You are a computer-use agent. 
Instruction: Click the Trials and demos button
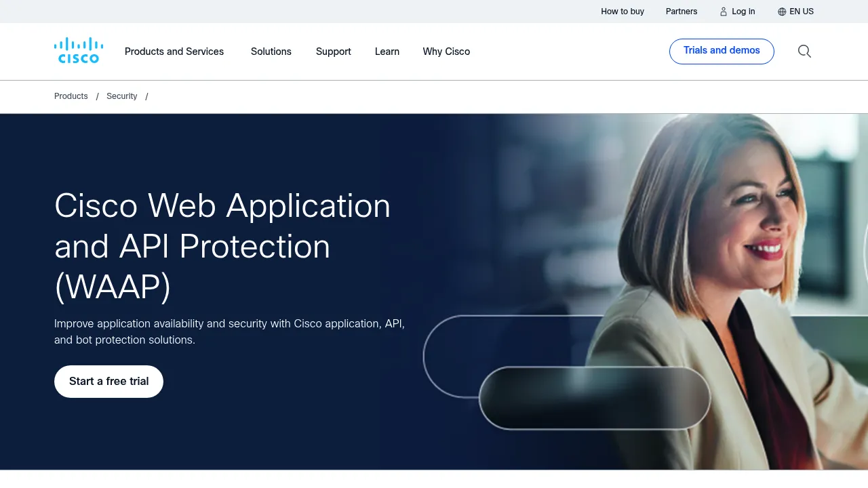[x=722, y=52]
